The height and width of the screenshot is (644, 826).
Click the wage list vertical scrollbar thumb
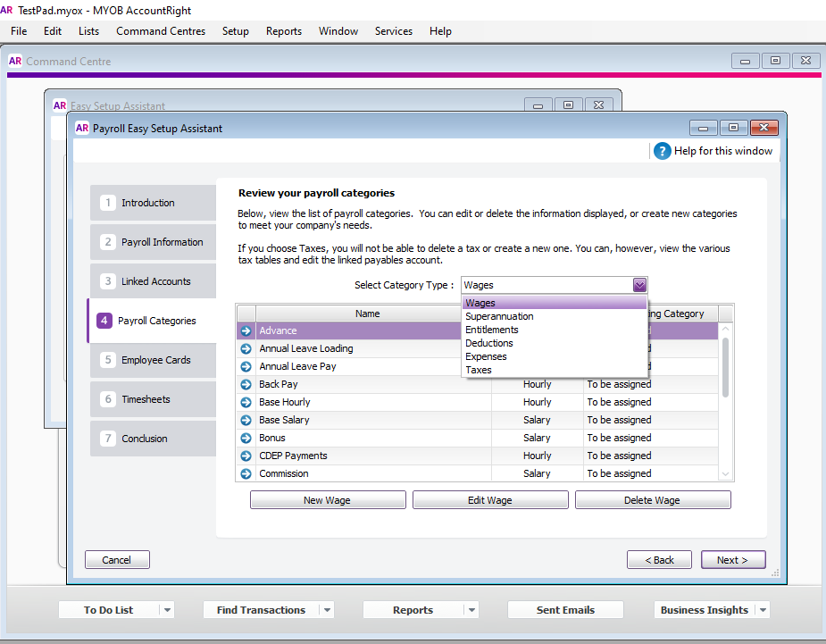click(725, 367)
